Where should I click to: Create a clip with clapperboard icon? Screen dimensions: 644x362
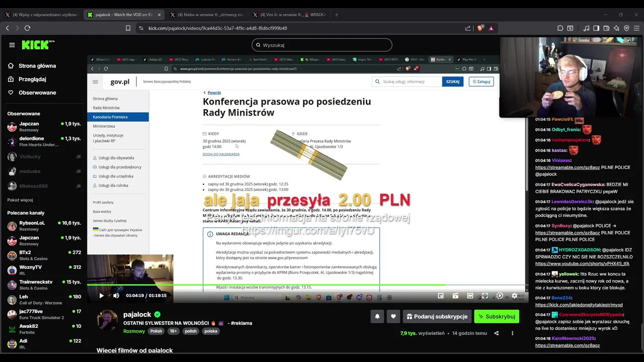tap(455, 296)
